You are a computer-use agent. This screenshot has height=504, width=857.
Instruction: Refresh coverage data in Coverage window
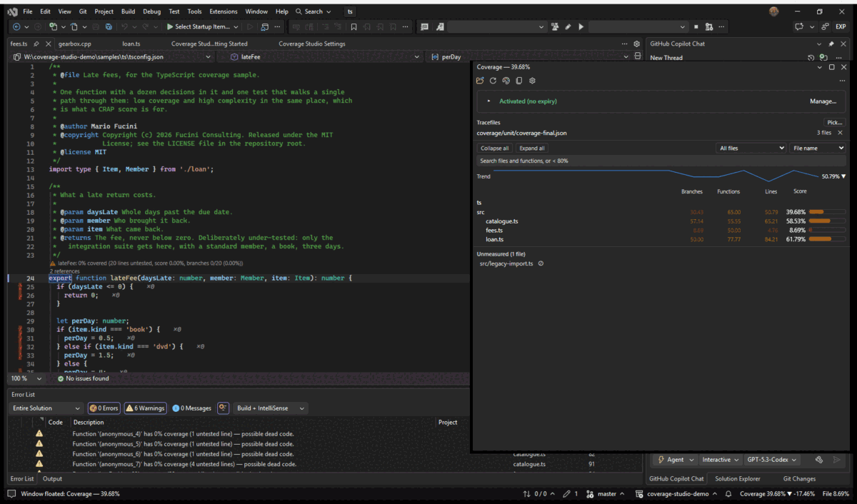tap(493, 81)
